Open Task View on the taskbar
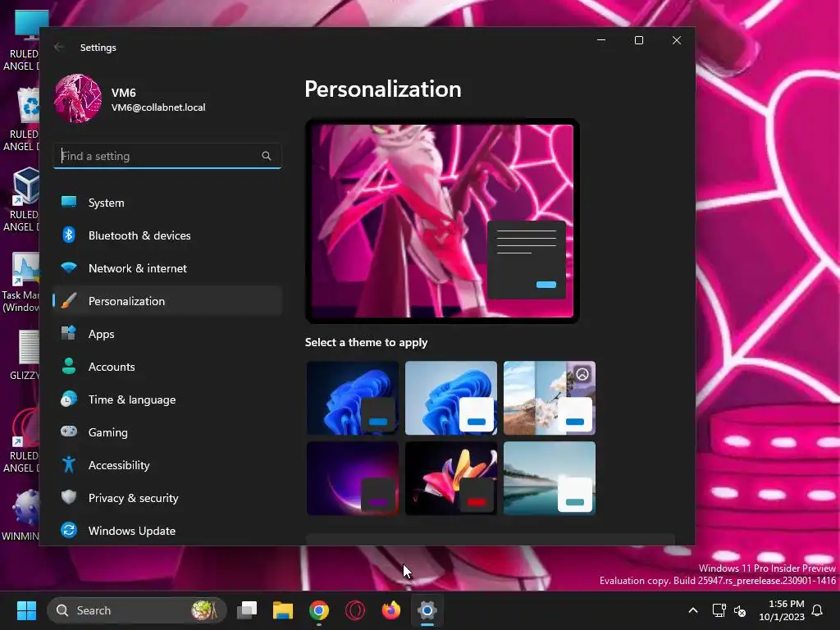Screen dimensions: 840x630 point(247,610)
